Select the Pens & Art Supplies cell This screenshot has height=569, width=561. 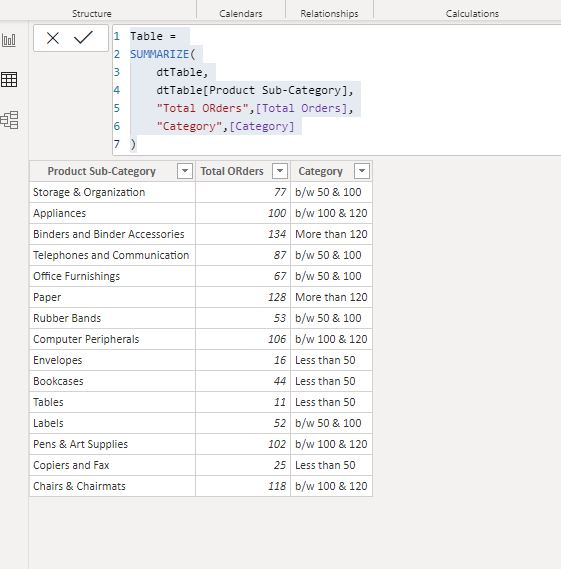coord(112,445)
